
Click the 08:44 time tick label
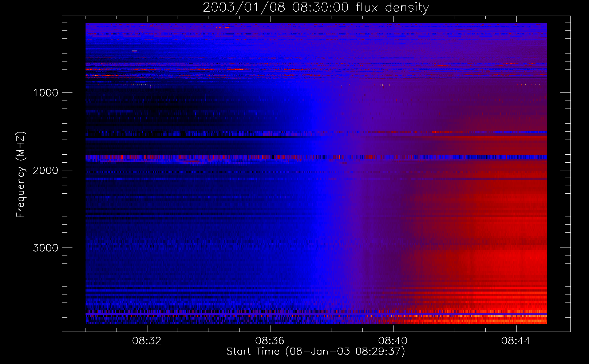point(516,341)
